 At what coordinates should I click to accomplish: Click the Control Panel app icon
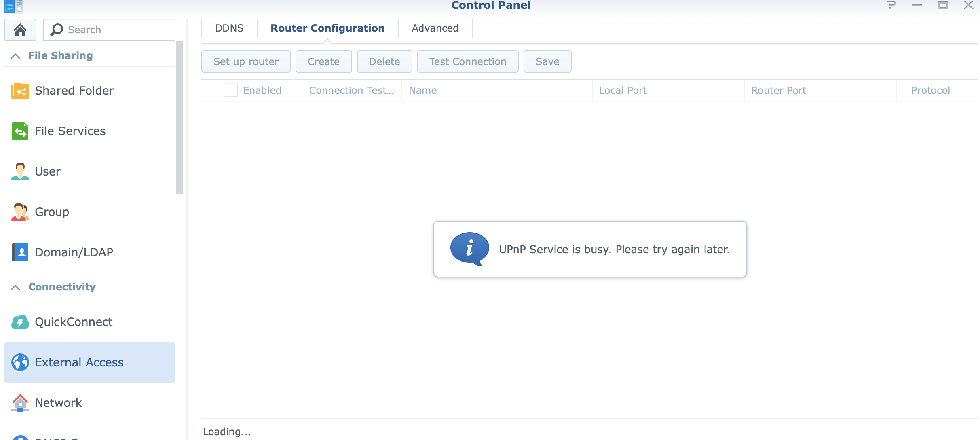pos(14,6)
